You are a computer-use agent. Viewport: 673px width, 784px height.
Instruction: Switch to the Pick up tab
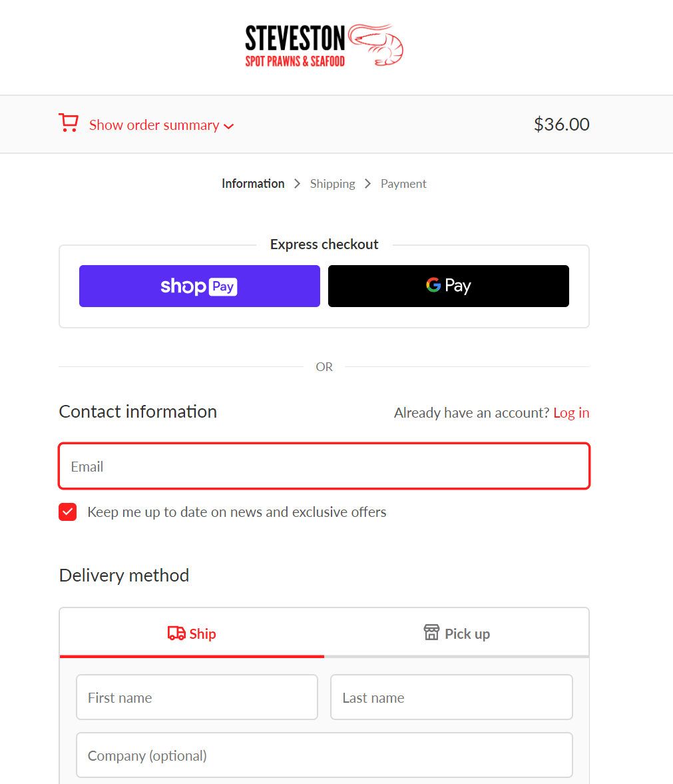(x=457, y=633)
